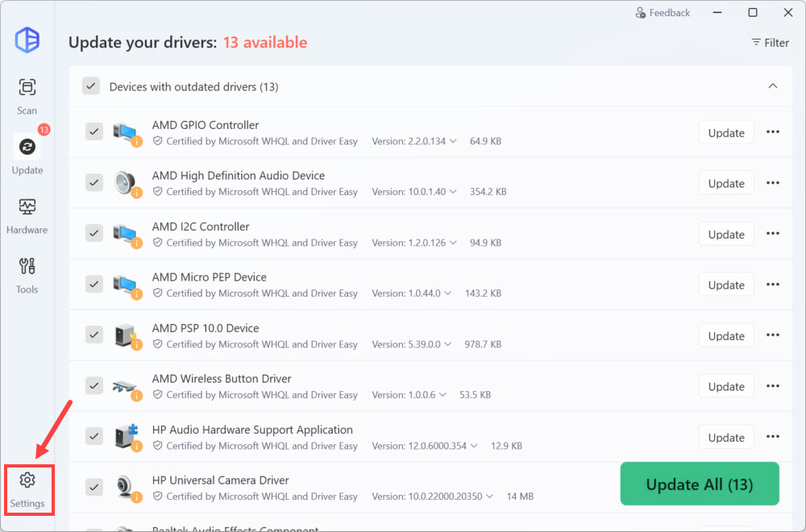
Task: Open more options for AMD GPIO Controller
Action: click(x=773, y=132)
